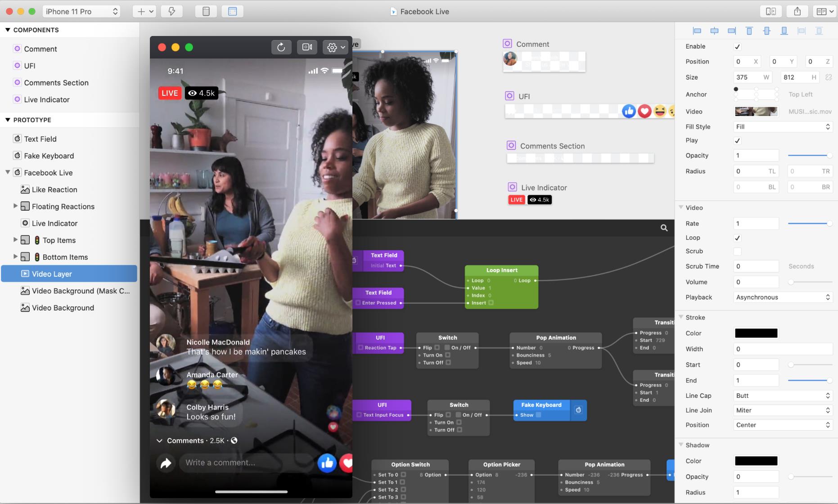Toggle the Loop checkbox
Screen dimensions: 838x504
pyautogui.click(x=737, y=238)
